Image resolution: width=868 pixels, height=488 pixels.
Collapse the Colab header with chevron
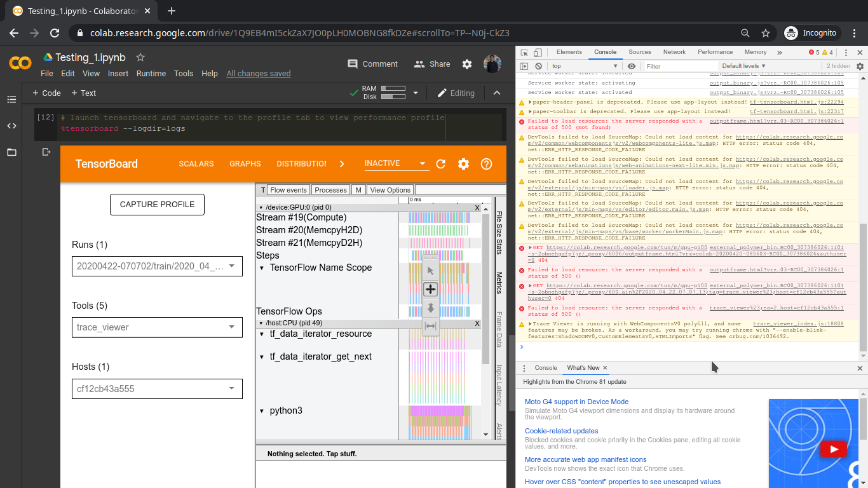496,93
